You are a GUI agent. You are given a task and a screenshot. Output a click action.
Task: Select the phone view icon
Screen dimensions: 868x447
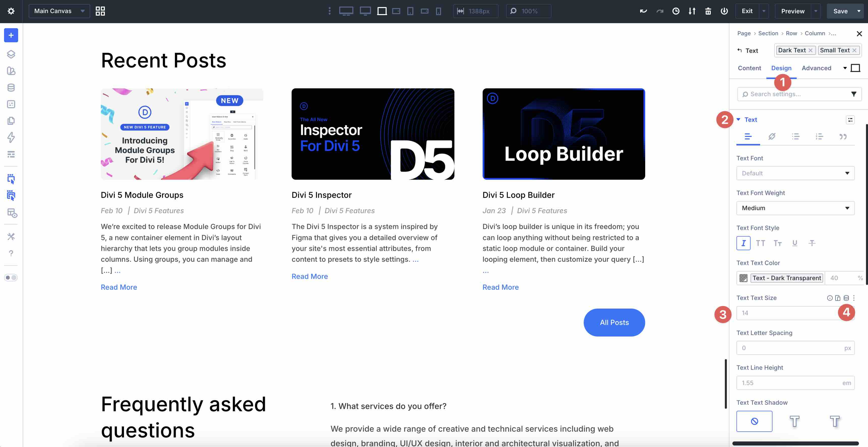(x=438, y=11)
